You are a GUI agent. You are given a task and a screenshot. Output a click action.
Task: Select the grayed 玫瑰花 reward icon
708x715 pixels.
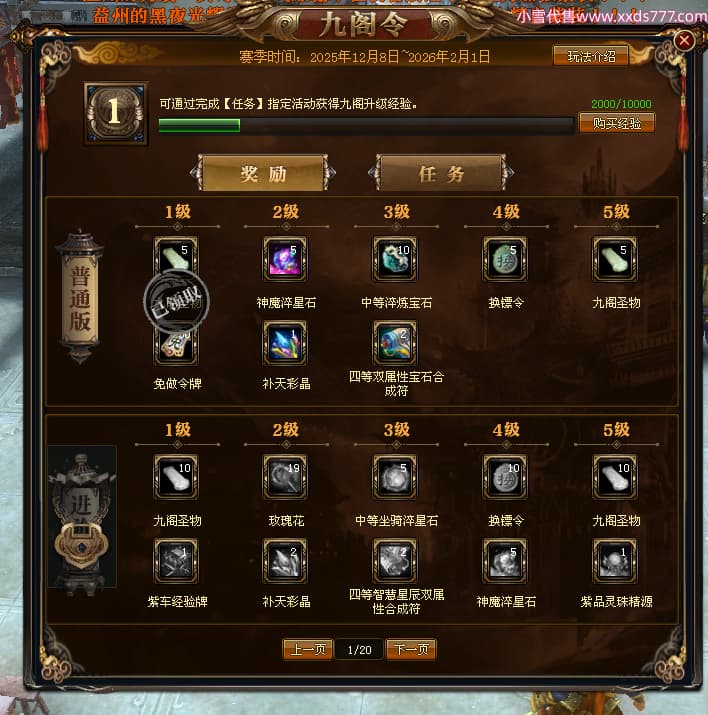(x=285, y=477)
